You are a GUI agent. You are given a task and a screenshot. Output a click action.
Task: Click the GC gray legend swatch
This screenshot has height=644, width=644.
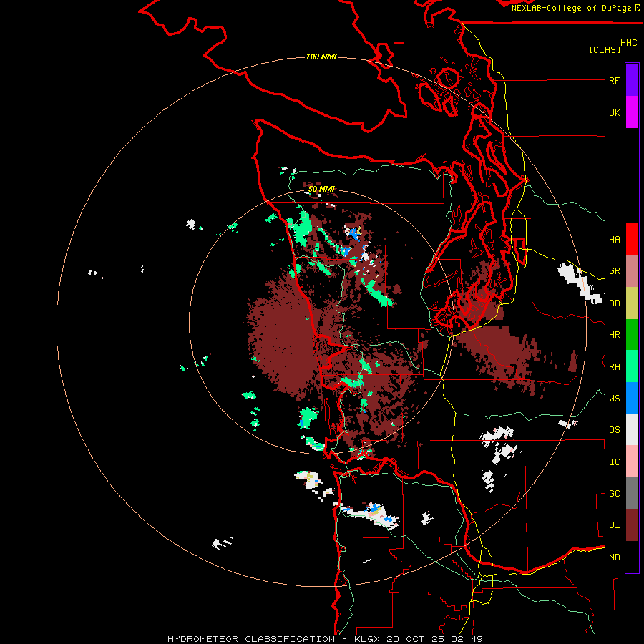click(632, 493)
